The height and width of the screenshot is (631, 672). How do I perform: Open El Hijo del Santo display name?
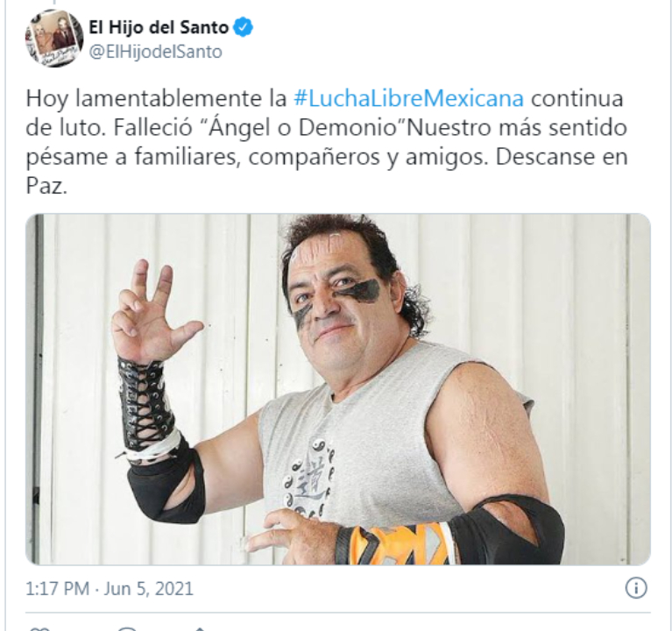[x=159, y=27]
